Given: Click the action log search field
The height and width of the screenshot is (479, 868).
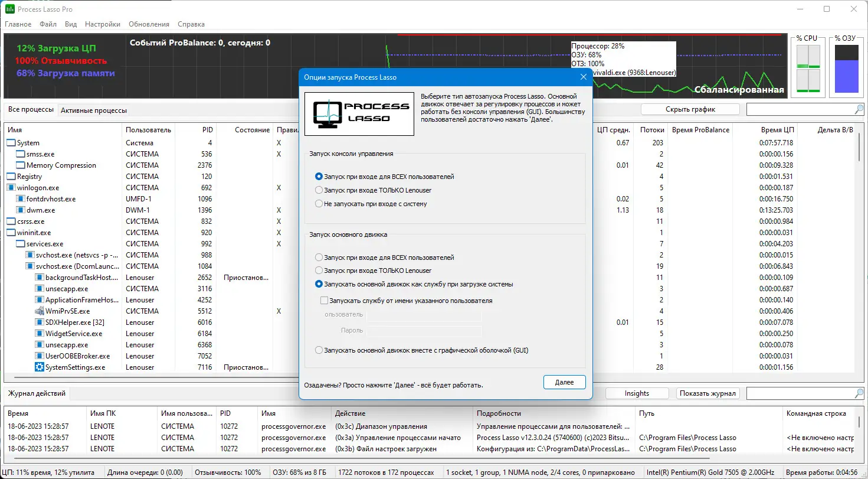Looking at the screenshot, I should [x=800, y=393].
